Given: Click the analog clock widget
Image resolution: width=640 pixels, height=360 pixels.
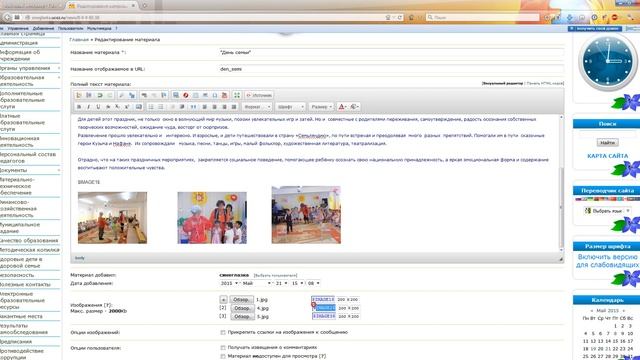Looking at the screenshot, I should tap(607, 62).
